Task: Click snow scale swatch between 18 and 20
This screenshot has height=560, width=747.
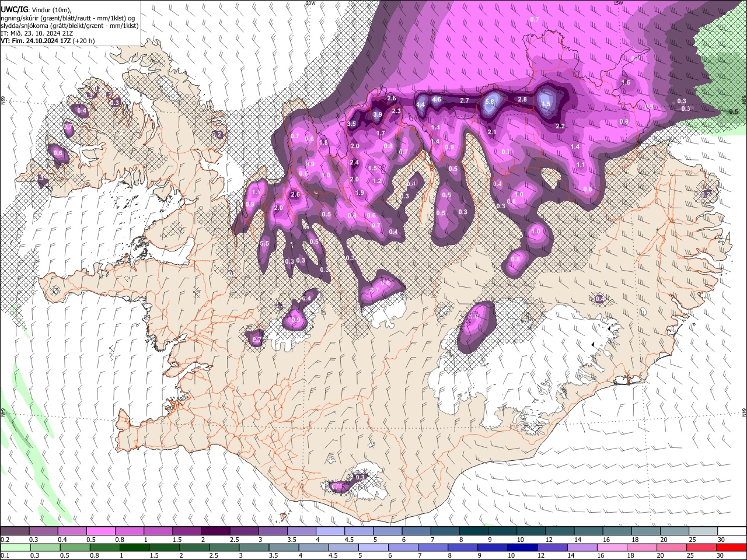Action: tap(645, 531)
